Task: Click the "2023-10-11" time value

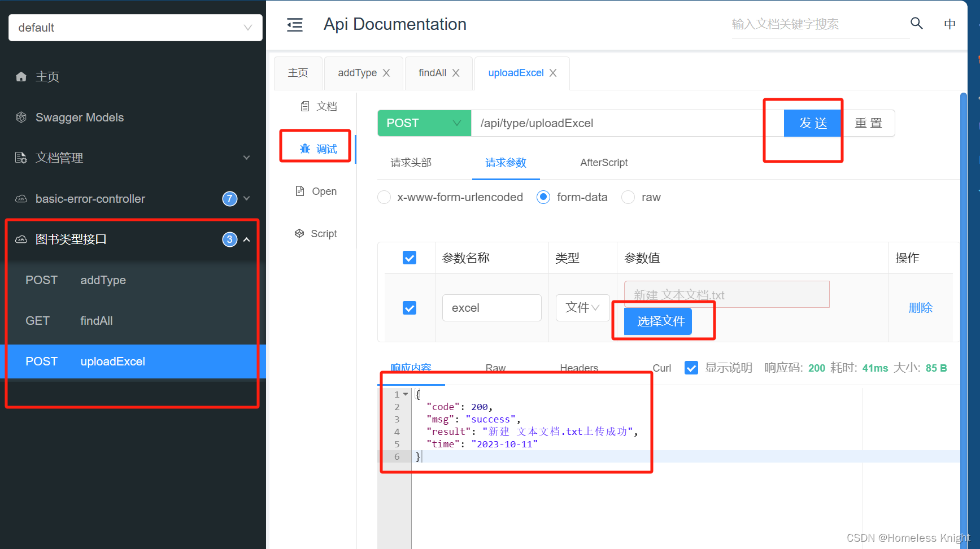Action: (x=504, y=444)
